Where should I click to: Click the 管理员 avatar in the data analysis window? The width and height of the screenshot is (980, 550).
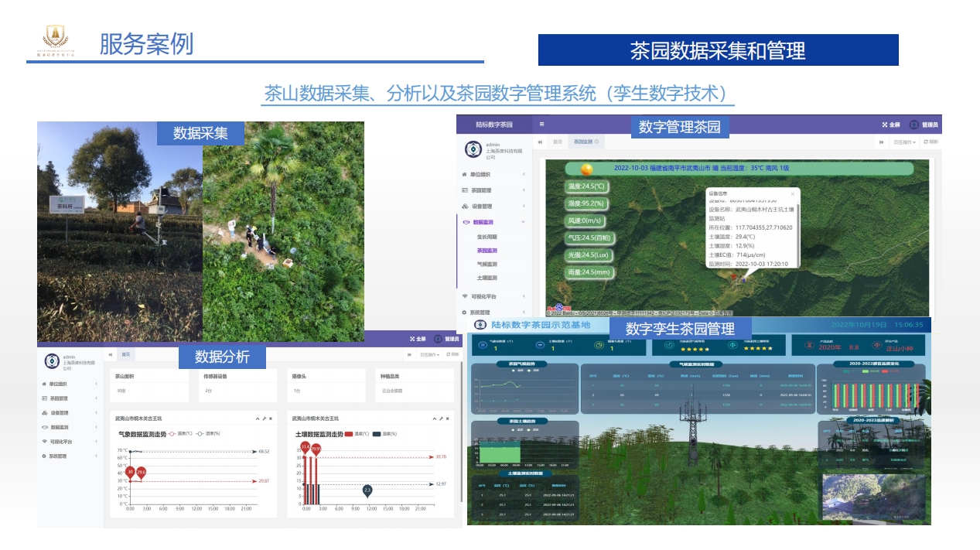(439, 339)
